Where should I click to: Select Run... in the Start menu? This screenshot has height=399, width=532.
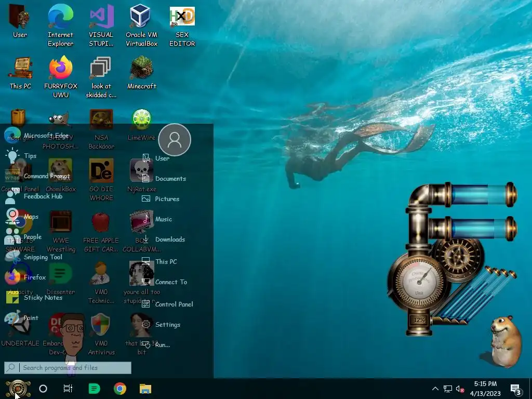pos(156,345)
